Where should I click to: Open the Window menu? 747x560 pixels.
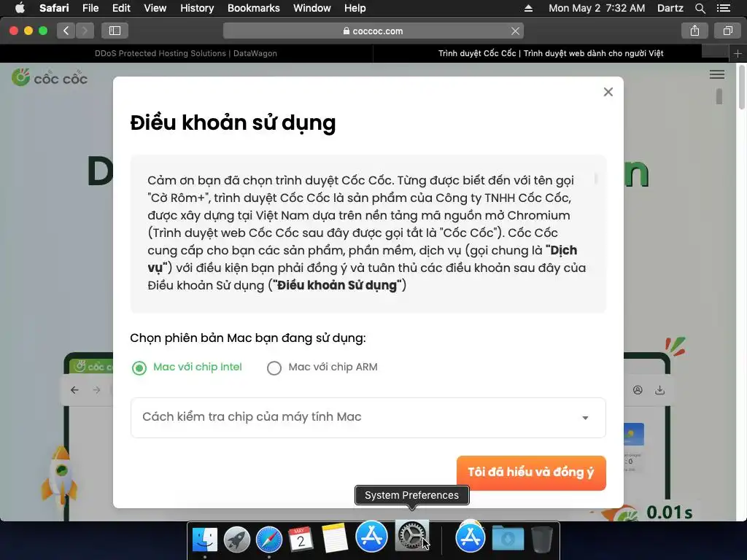click(311, 8)
